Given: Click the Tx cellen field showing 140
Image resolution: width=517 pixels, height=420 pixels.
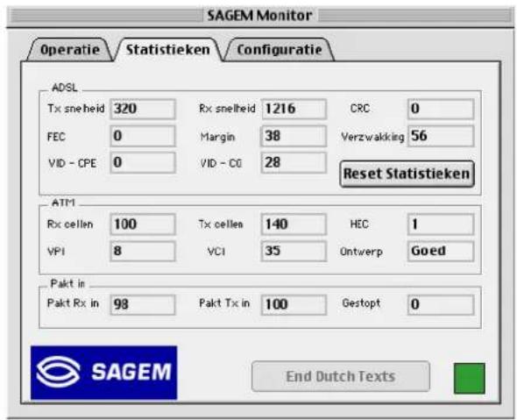Looking at the screenshot, I should (294, 224).
